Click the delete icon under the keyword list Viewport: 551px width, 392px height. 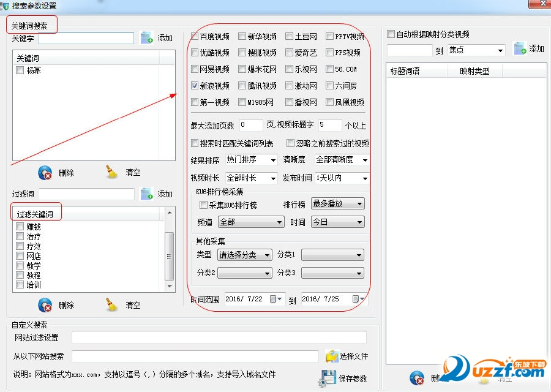45,173
